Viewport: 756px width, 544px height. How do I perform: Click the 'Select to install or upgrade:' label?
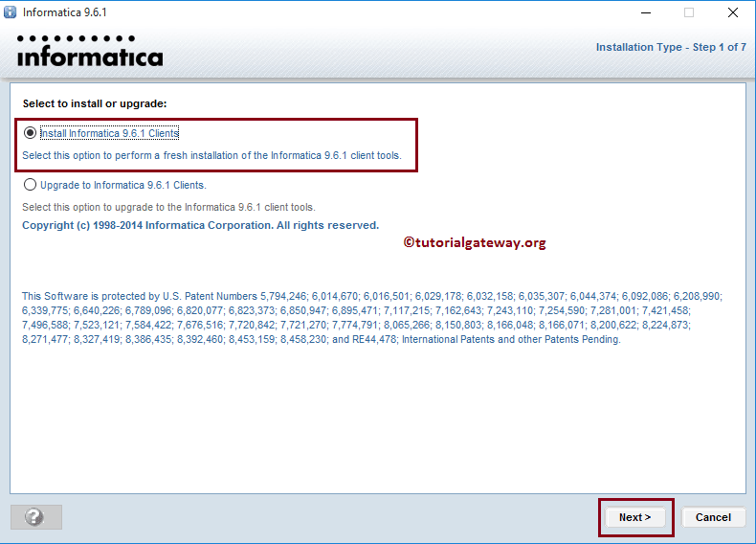(x=95, y=103)
